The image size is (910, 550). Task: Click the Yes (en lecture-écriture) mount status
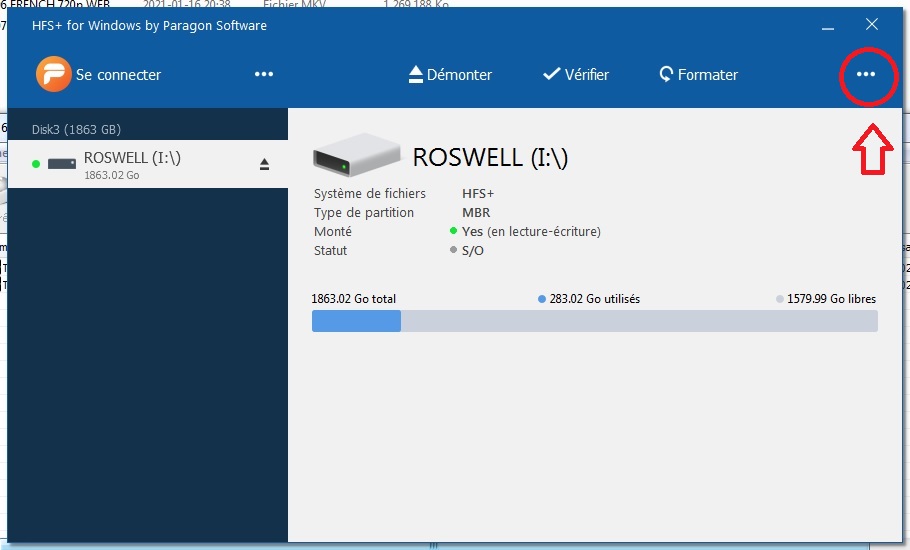pyautogui.click(x=531, y=231)
